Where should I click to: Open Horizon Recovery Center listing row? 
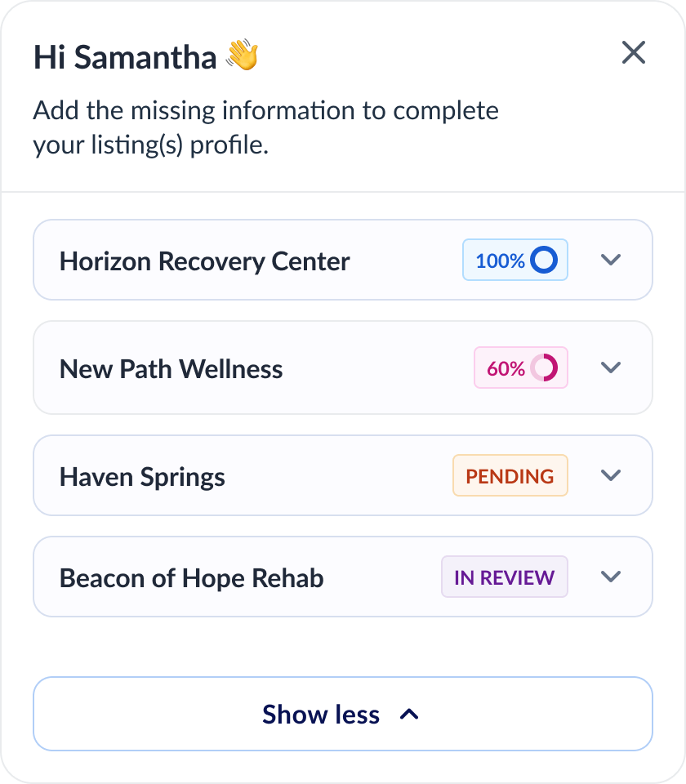coord(343,260)
